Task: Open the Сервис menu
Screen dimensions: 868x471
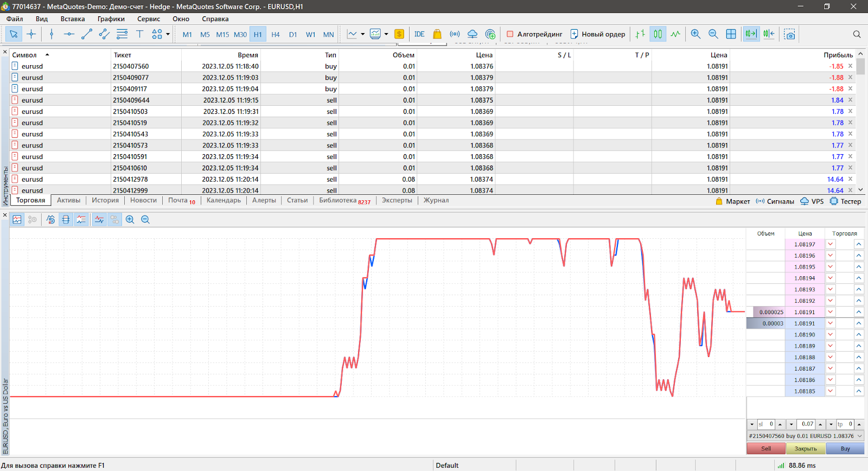Action: pyautogui.click(x=148, y=19)
